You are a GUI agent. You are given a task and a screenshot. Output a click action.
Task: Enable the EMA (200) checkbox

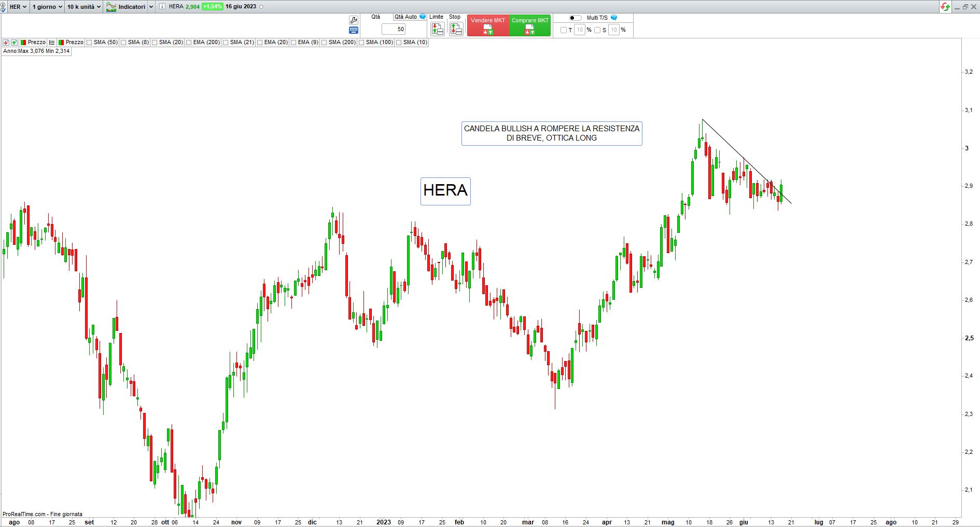(x=189, y=43)
